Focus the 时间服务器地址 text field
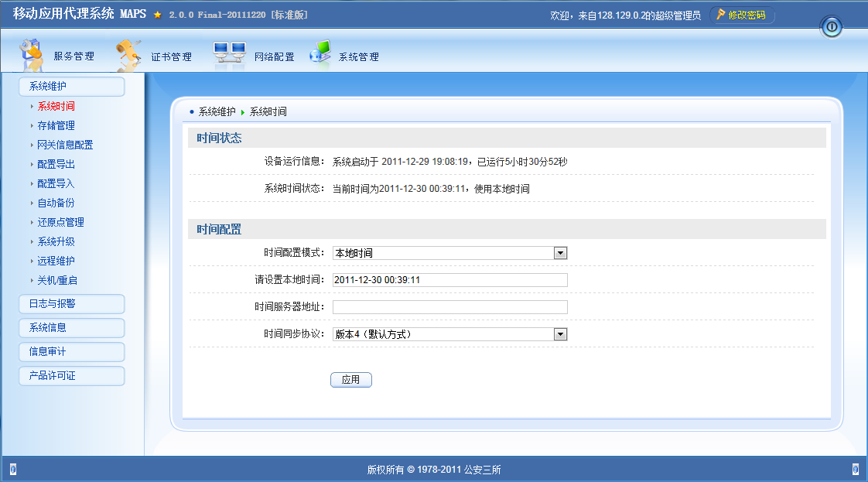Image resolution: width=868 pixels, height=482 pixels. point(449,307)
